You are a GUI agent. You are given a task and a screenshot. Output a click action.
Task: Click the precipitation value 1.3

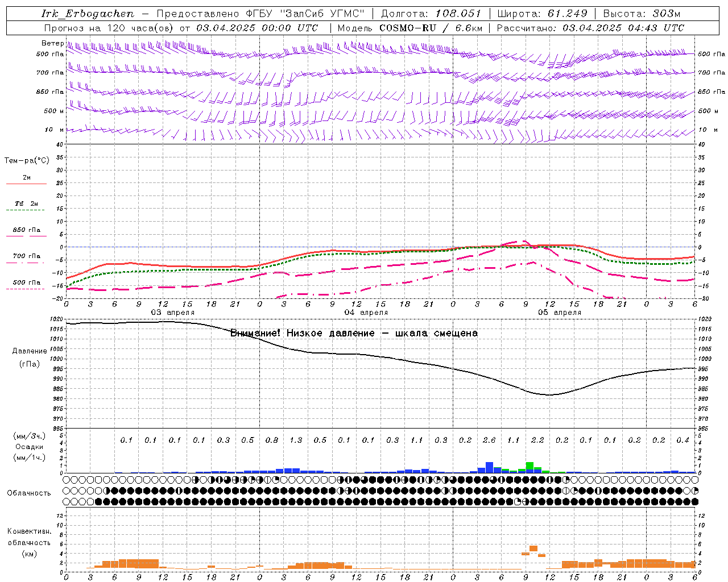click(296, 440)
